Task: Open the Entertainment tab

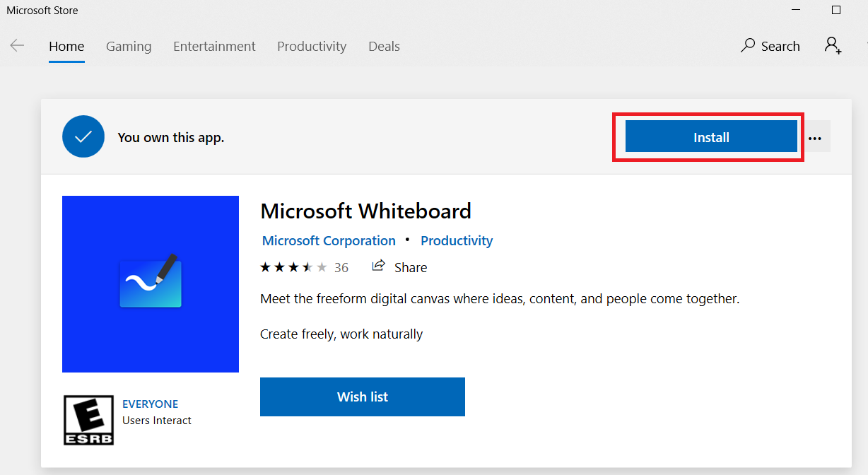Action: pos(214,47)
